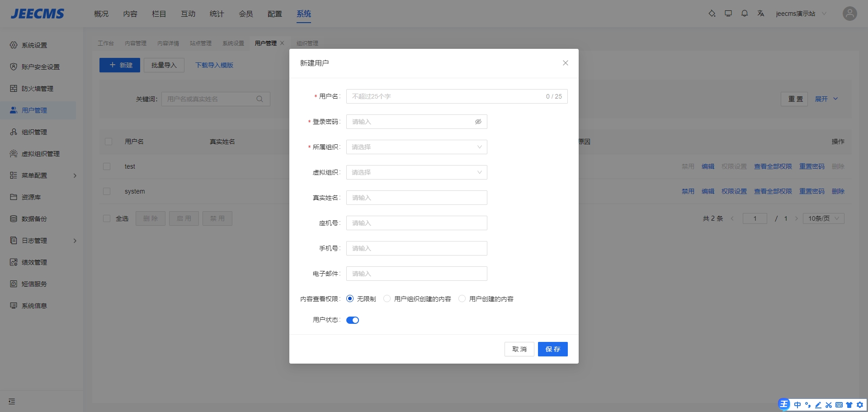Viewport: 868px width, 412px height.
Task: Click the 保存 button
Action: coord(552,349)
